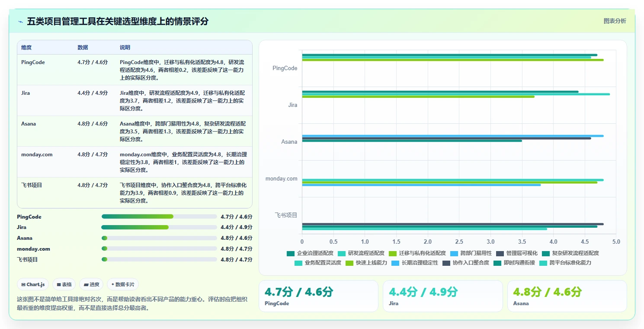644x329 pixels.
Task: Open the Asana 4.8分 / 4.6分 data card
Action: coord(567,296)
